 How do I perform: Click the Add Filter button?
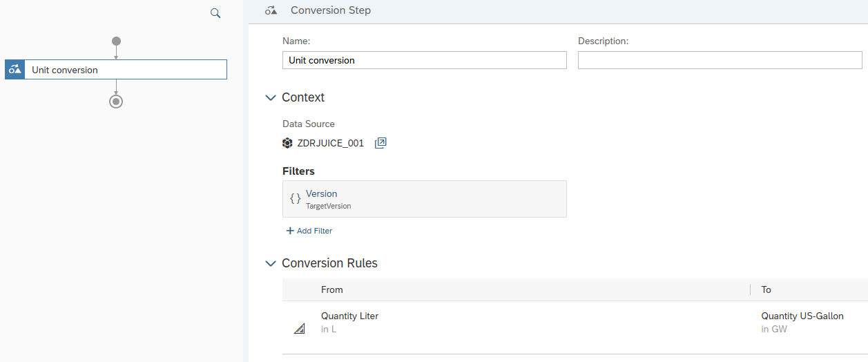pos(309,231)
